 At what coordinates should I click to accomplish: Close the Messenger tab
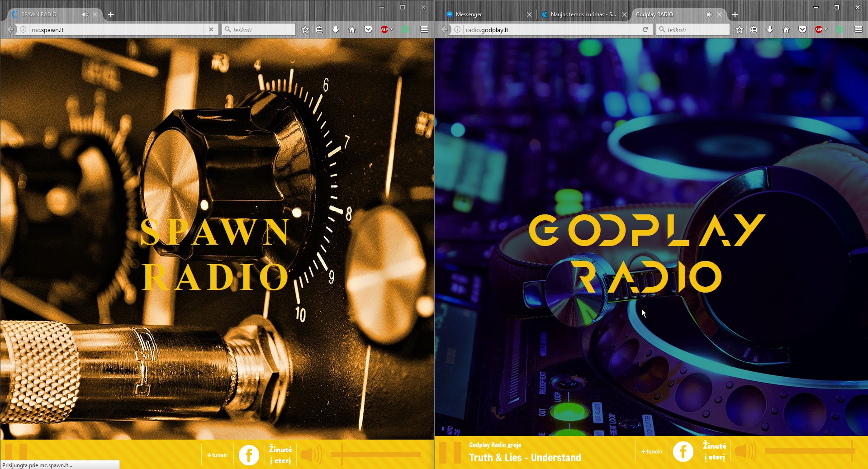pos(529,14)
